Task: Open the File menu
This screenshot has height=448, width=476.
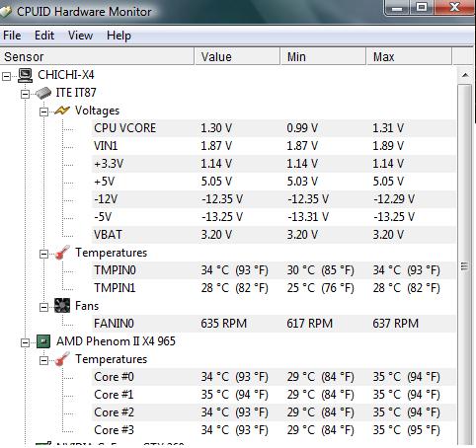Action: [x=12, y=36]
